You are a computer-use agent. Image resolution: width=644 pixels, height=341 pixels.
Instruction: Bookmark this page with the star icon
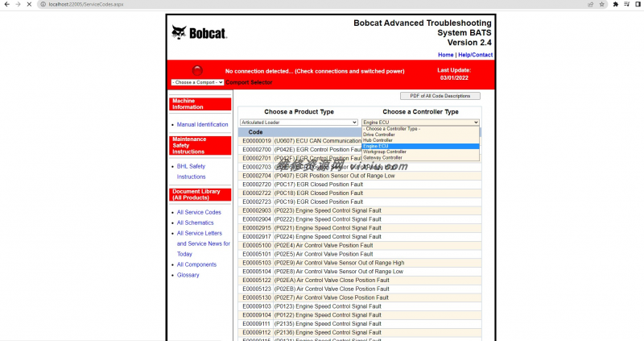[x=601, y=4]
